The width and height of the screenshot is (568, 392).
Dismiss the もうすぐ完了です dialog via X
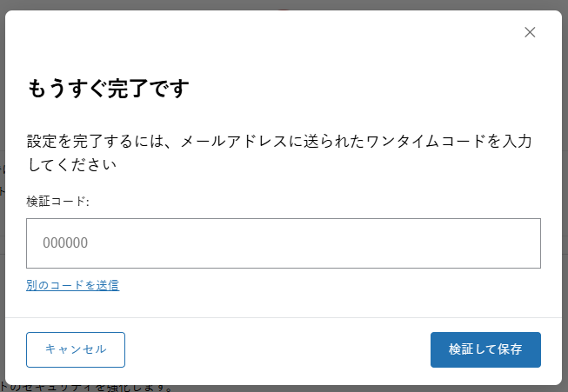(530, 32)
